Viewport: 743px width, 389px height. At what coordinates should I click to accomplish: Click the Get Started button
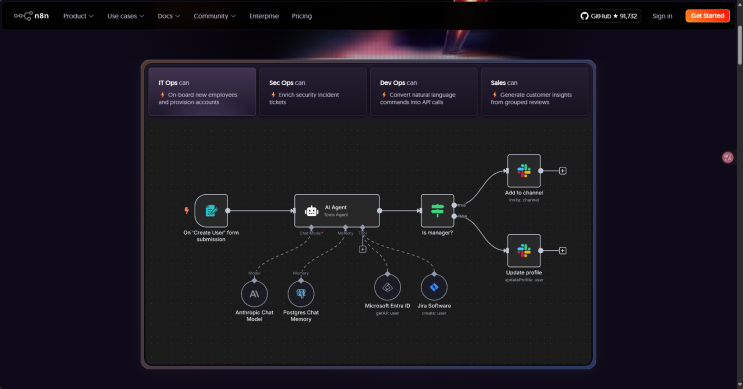tap(707, 16)
